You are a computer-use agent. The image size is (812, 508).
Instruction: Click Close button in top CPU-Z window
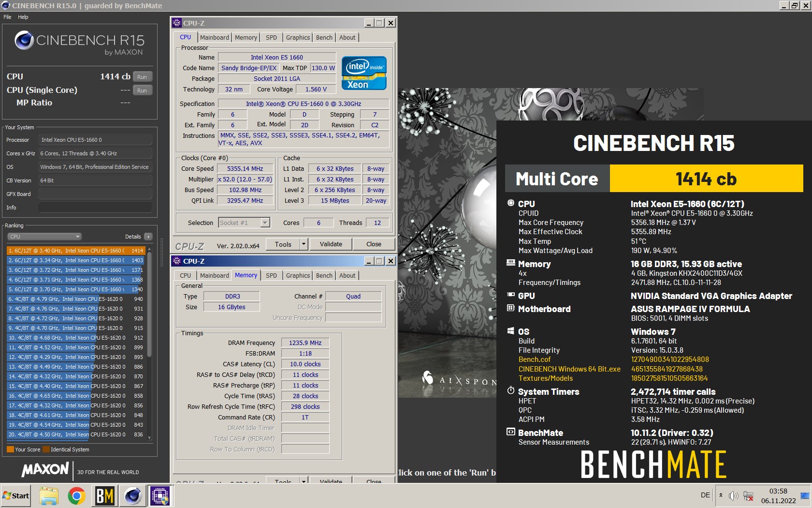point(374,244)
